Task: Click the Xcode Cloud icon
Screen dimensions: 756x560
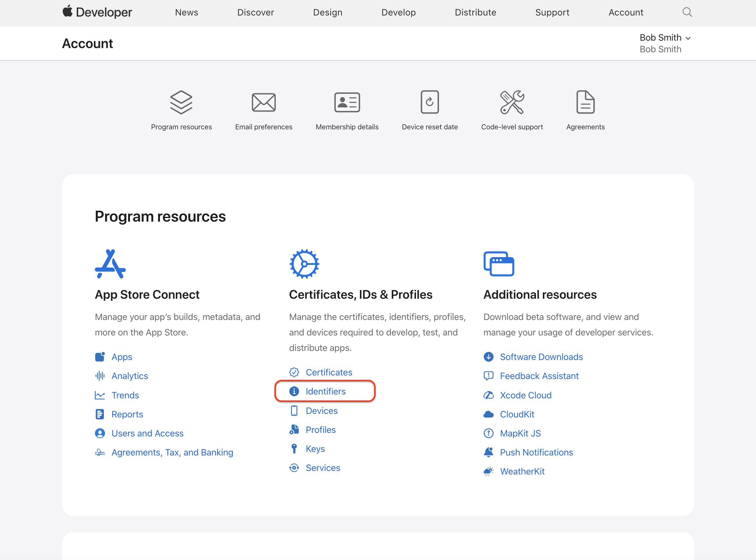Action: [x=489, y=395]
